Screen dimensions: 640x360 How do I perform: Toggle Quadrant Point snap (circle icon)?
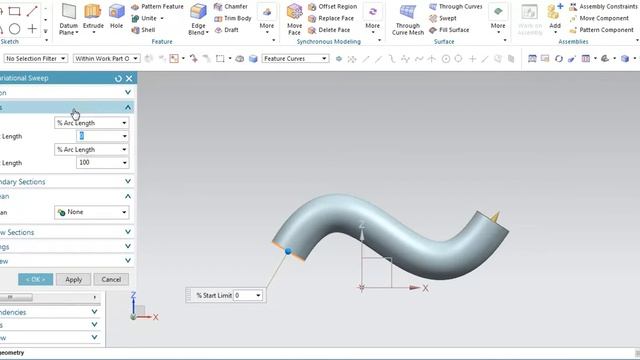[x=458, y=59]
